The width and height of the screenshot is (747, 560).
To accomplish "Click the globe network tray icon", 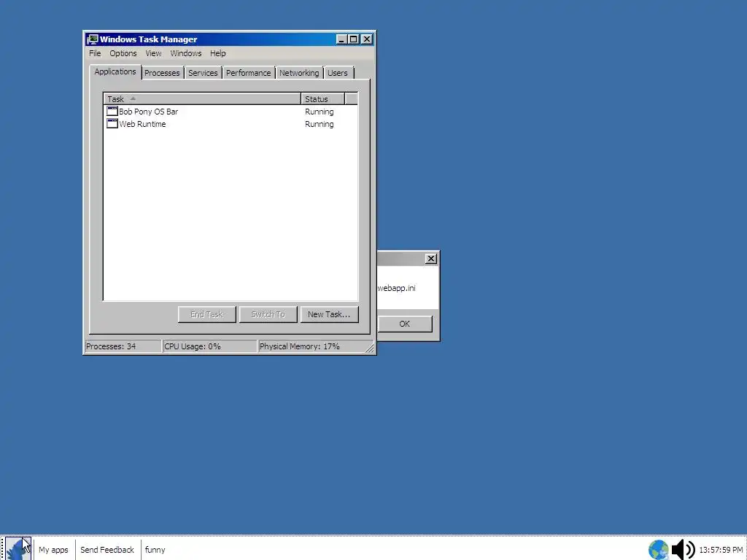I will [659, 550].
